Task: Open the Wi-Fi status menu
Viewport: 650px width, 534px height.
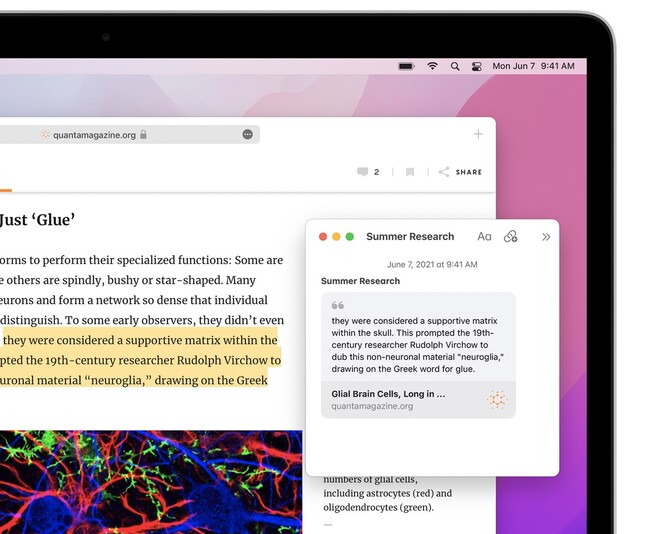Action: click(432, 66)
